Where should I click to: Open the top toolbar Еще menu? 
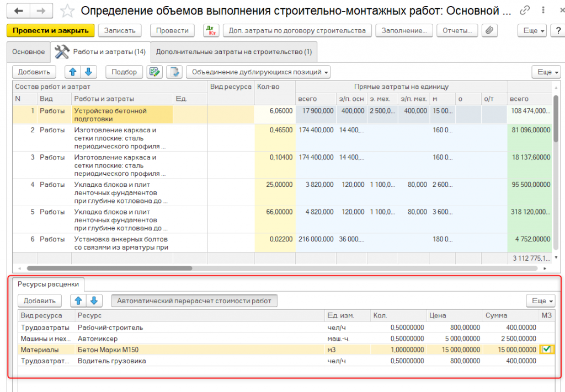tap(533, 31)
